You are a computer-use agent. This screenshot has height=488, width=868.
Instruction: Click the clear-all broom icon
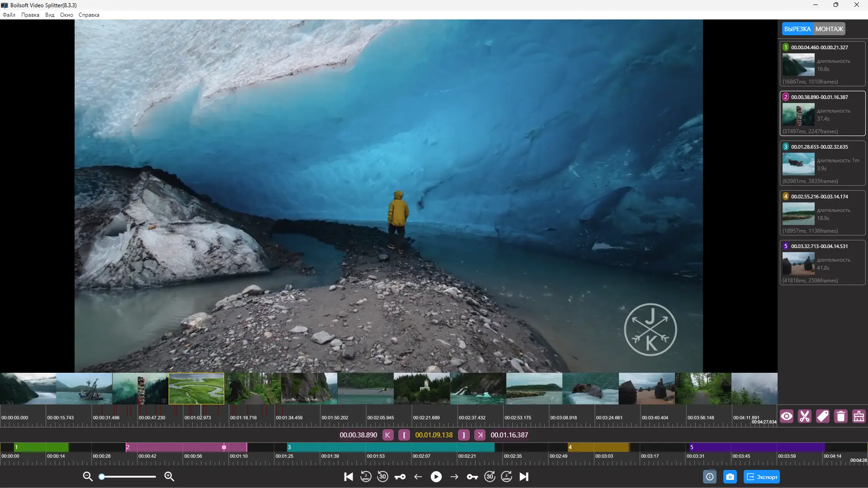(x=859, y=416)
